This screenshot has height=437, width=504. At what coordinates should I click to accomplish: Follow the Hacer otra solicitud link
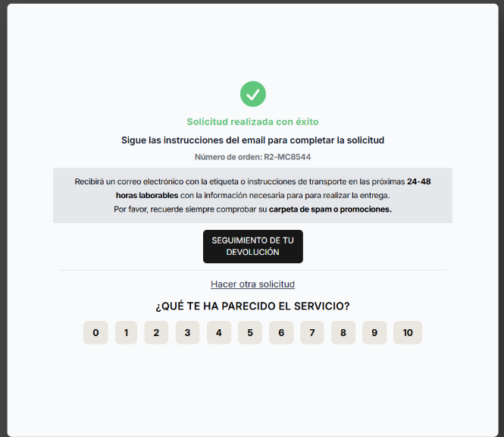tap(252, 285)
